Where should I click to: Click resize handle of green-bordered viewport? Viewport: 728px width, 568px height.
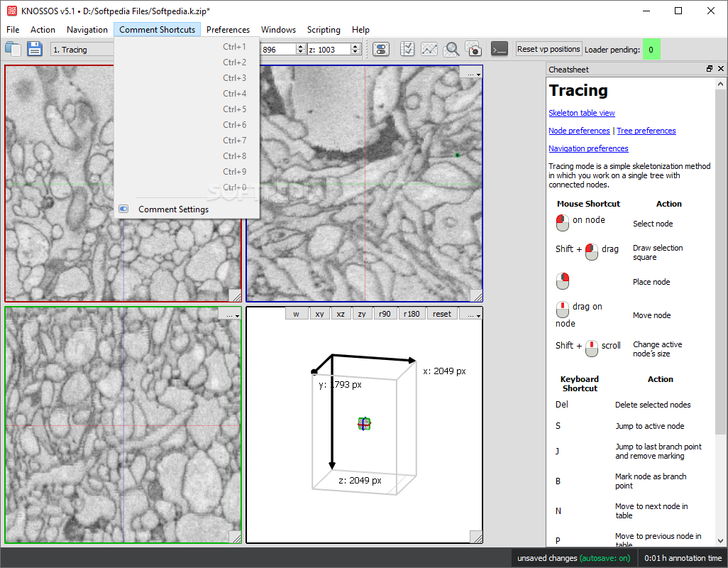tap(236, 537)
